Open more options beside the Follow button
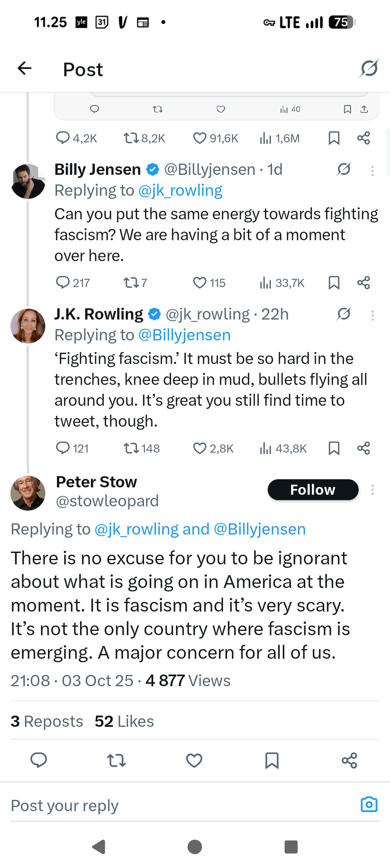This screenshot has width=390, height=868. 373,490
